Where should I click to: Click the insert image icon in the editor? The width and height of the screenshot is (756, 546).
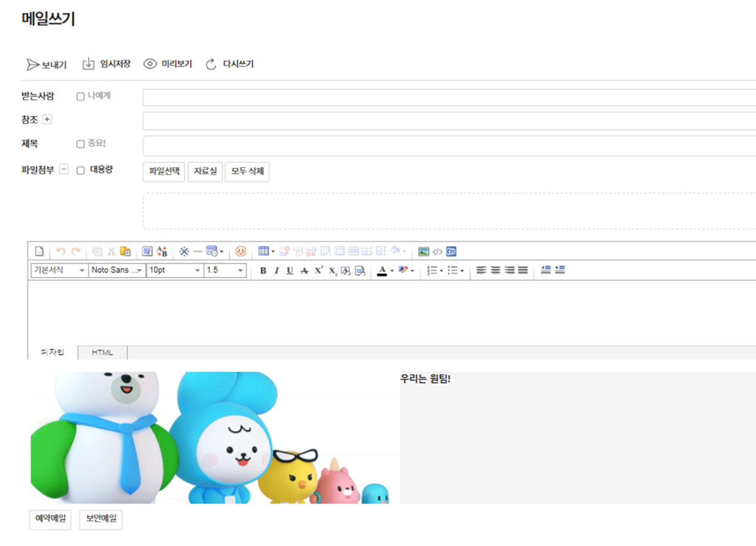[x=423, y=251]
